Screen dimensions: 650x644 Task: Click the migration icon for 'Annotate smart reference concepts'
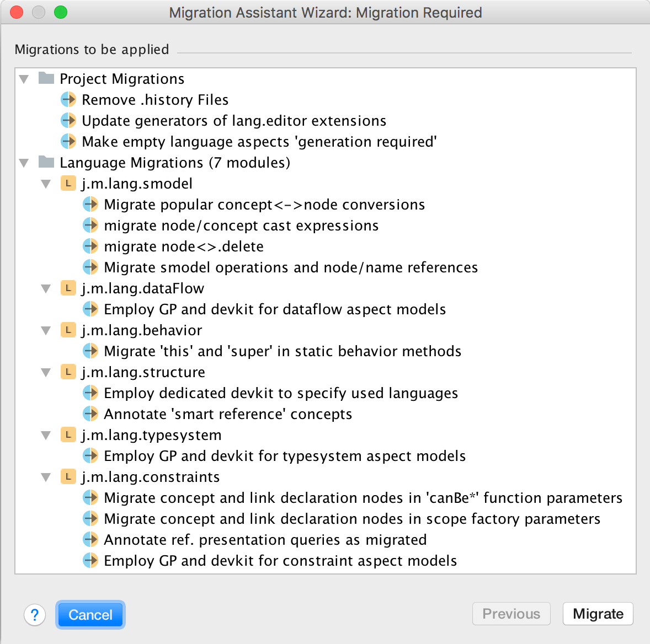(x=90, y=414)
